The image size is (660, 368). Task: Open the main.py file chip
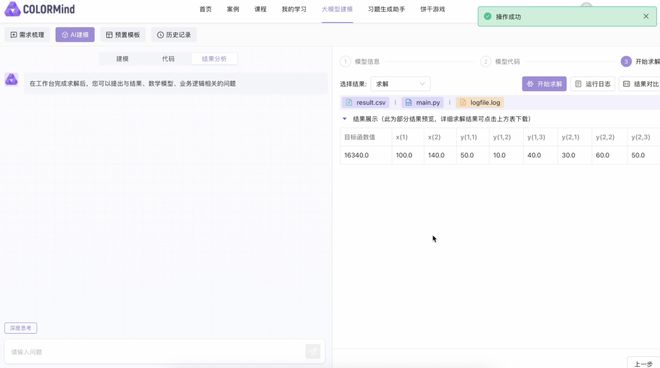423,102
